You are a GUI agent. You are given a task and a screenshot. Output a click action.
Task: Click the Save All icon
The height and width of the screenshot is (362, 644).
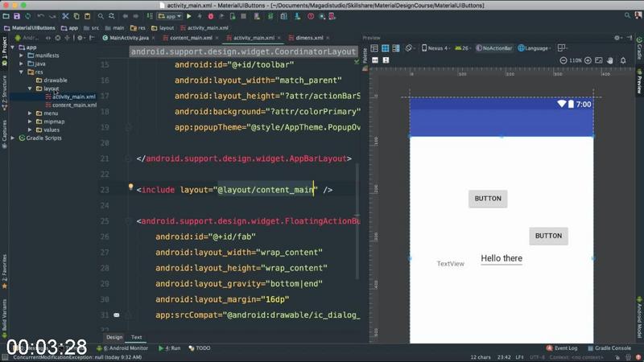click(17, 16)
